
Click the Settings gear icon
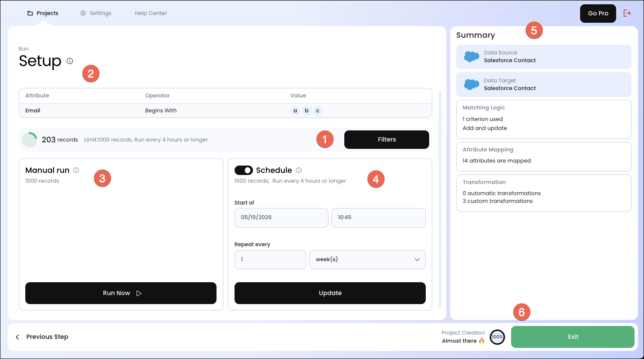pyautogui.click(x=83, y=13)
